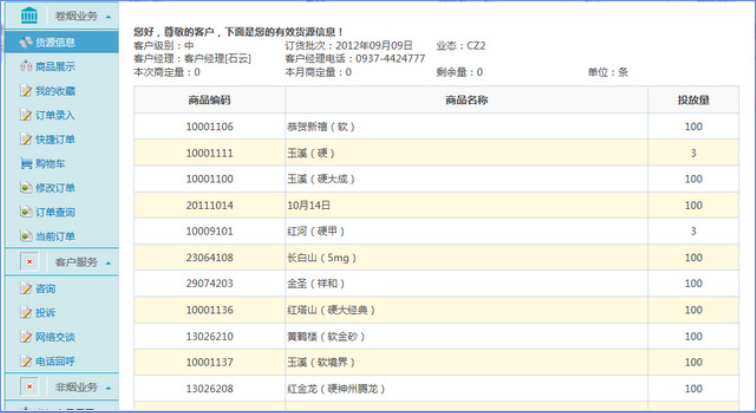The width and height of the screenshot is (756, 413).
Task: Open 咨询 service link
Action: click(45, 288)
